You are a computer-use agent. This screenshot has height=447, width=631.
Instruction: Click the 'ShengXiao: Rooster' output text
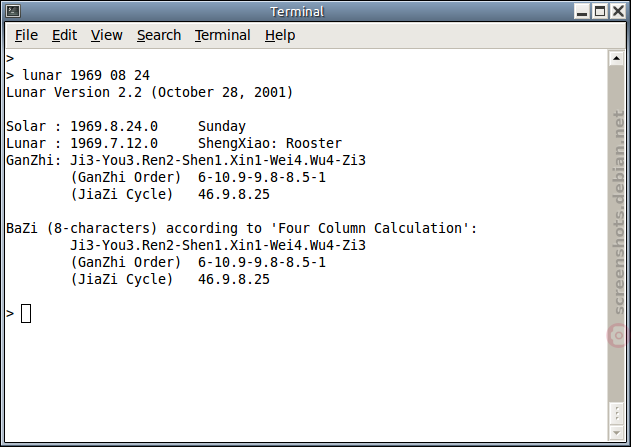tap(270, 143)
